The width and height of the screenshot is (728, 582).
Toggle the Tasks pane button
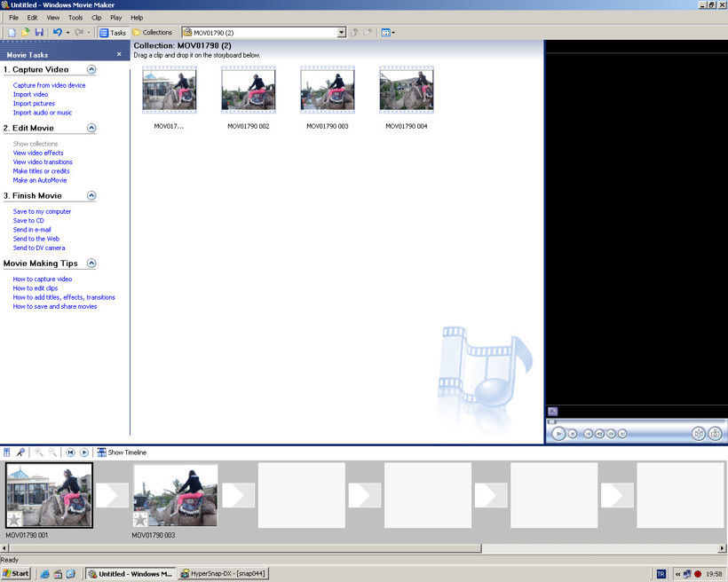click(113, 33)
